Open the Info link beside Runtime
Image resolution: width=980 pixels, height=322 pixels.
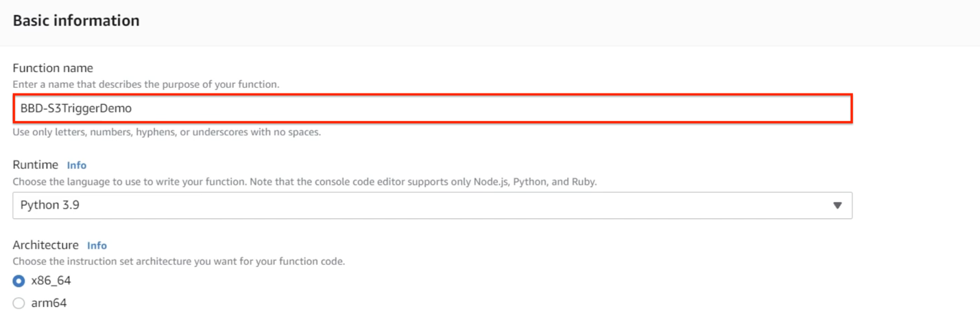(x=77, y=165)
